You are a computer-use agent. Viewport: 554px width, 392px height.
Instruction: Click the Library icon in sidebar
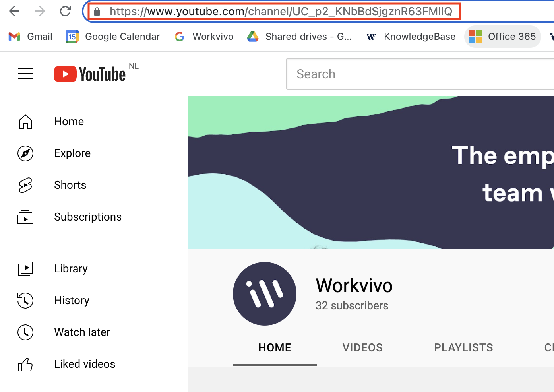[25, 269]
